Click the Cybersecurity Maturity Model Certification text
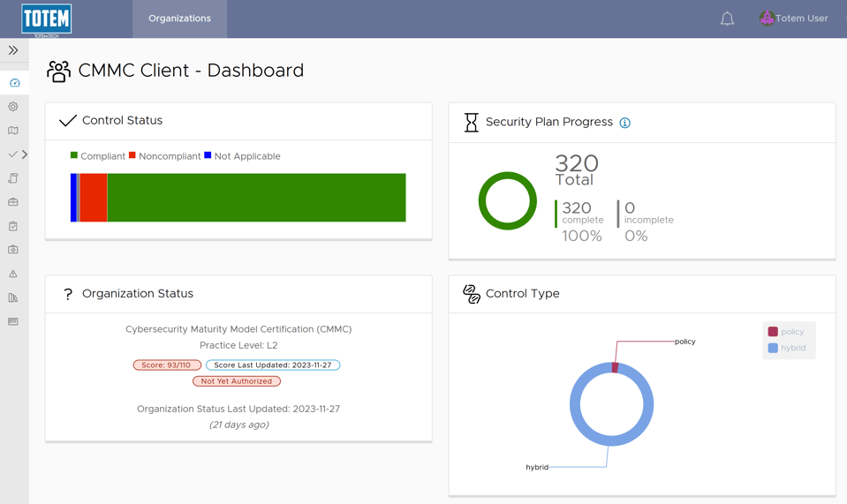The width and height of the screenshot is (847, 504). tap(238, 329)
